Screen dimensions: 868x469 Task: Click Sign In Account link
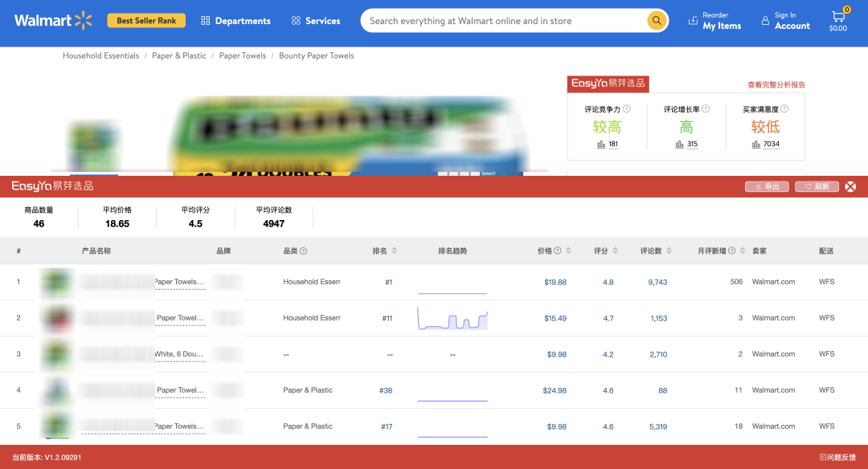[x=785, y=20]
